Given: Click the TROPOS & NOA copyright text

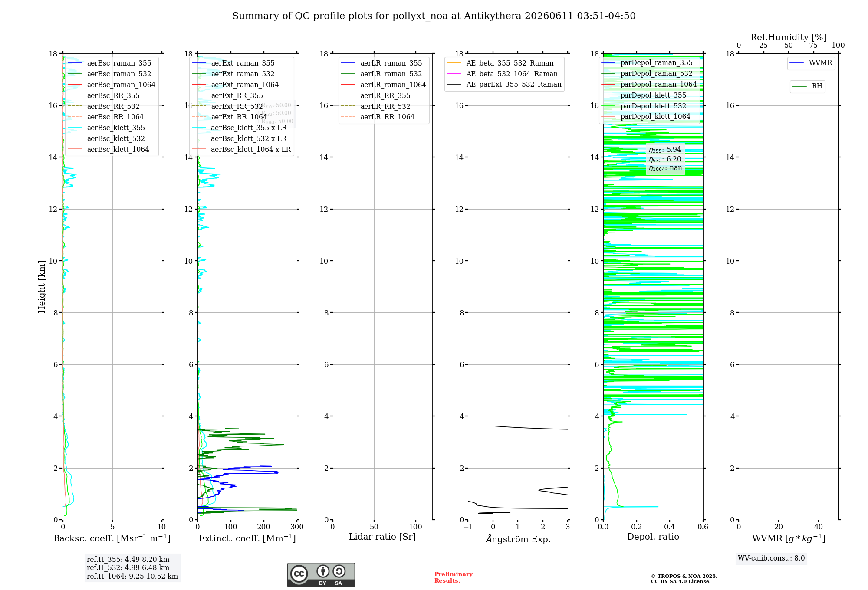Looking at the screenshot, I should point(684,579).
